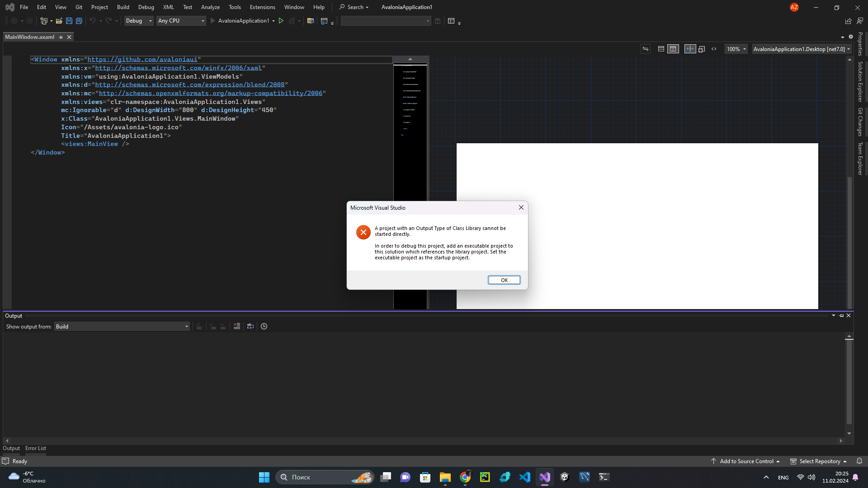Image resolution: width=868 pixels, height=488 pixels.
Task: Toggle auto-hide pin on the Output panel
Action: pos(841,315)
